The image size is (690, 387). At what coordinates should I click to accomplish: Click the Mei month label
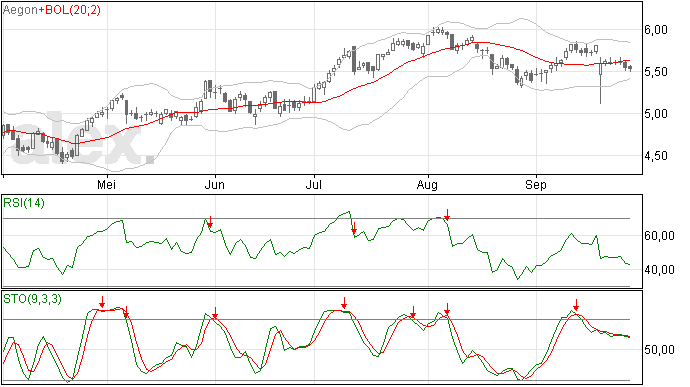106,184
